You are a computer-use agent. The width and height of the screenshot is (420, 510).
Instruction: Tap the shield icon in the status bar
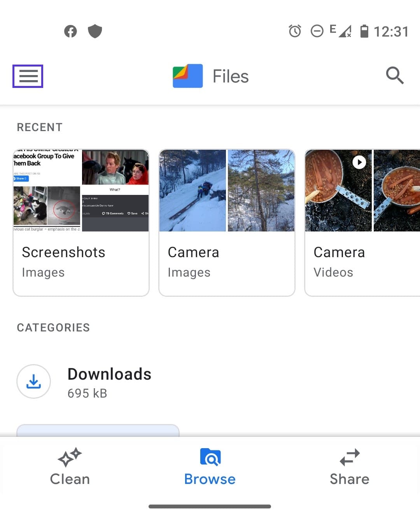(x=95, y=31)
